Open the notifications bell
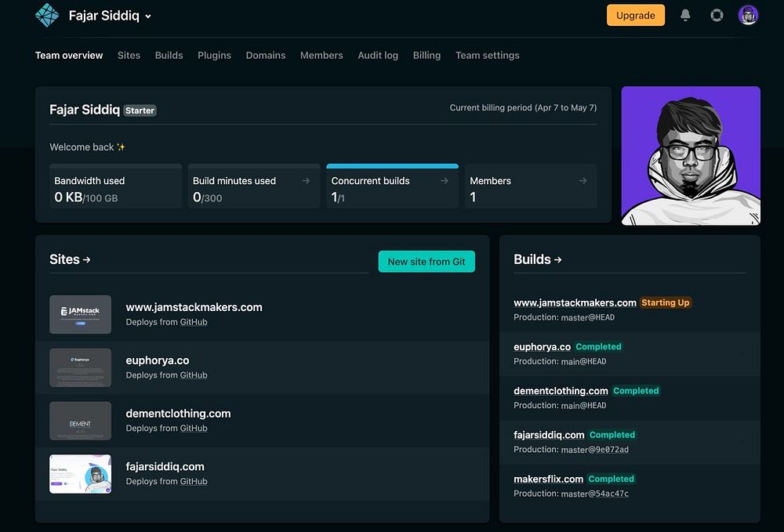 click(x=685, y=16)
